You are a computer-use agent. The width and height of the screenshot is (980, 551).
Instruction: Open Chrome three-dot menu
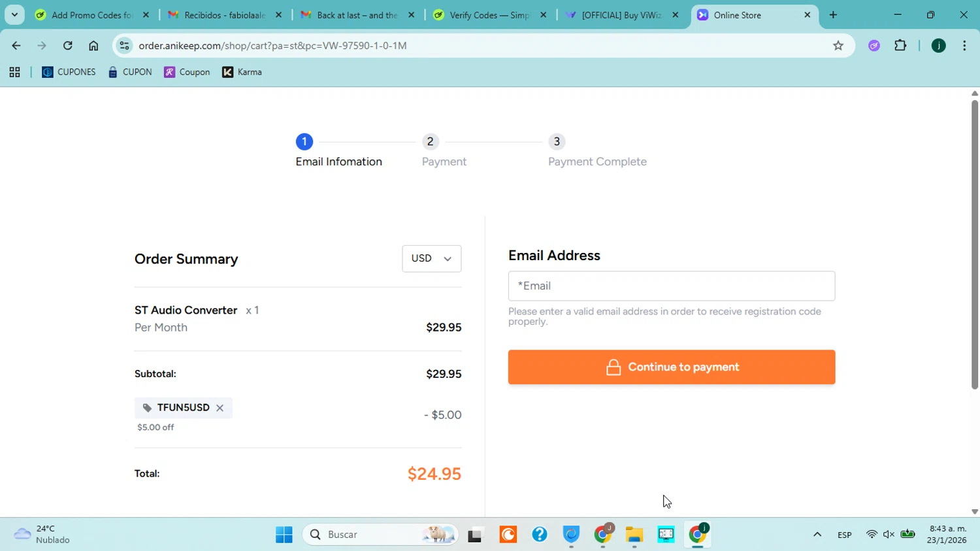click(x=964, y=46)
